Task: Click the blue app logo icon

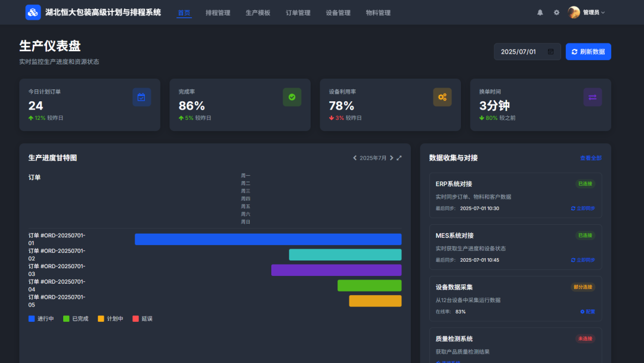Action: 33,13
